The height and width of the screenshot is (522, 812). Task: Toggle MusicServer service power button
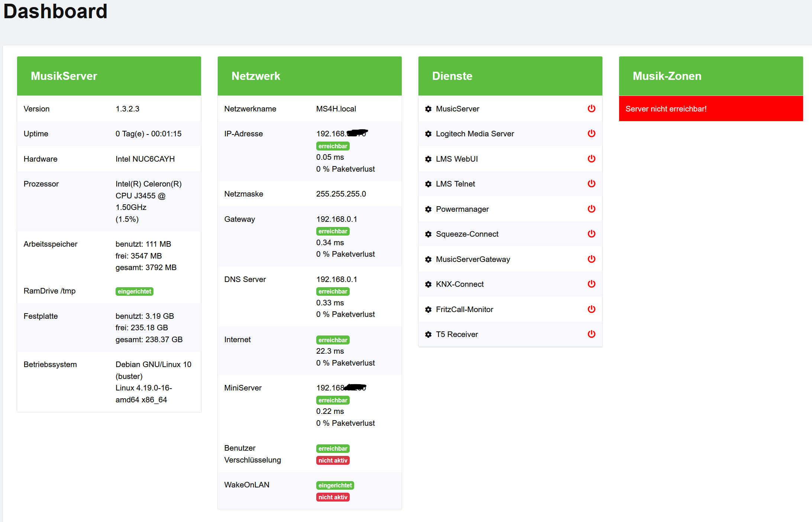pos(591,108)
